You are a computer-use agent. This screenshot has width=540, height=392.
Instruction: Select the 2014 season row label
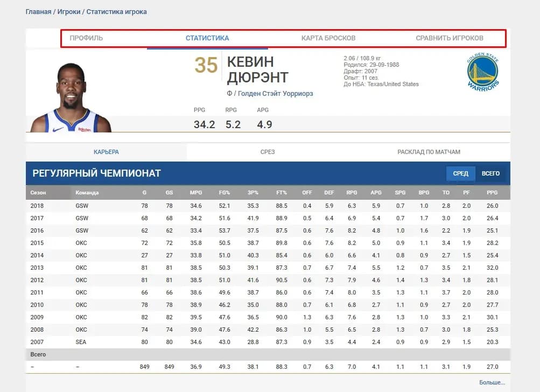pos(37,255)
